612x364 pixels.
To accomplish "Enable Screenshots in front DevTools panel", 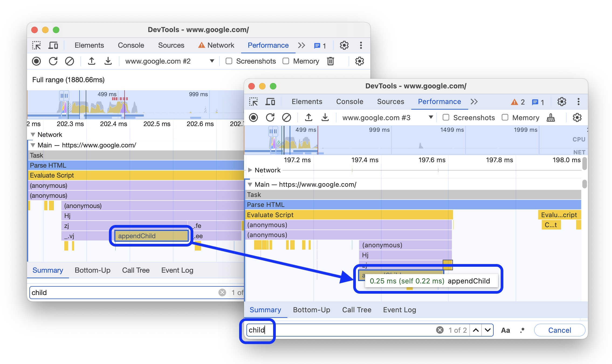I will 446,118.
